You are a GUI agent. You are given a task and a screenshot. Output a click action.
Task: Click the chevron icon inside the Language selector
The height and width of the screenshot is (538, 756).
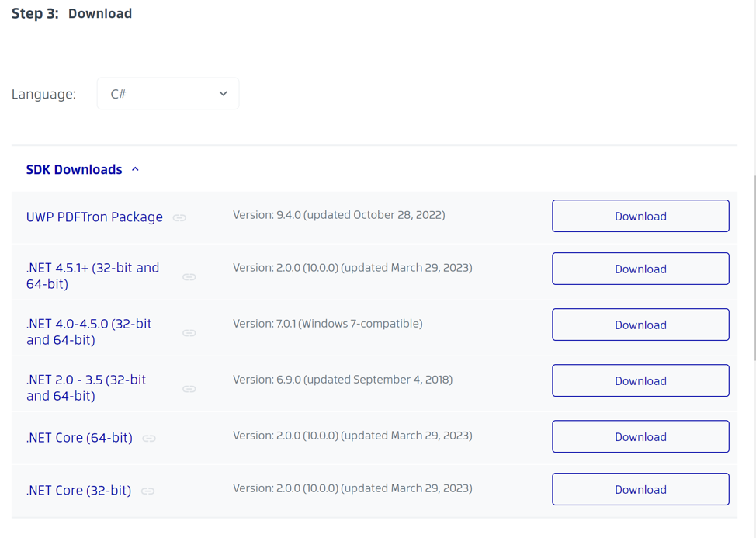[x=223, y=93]
